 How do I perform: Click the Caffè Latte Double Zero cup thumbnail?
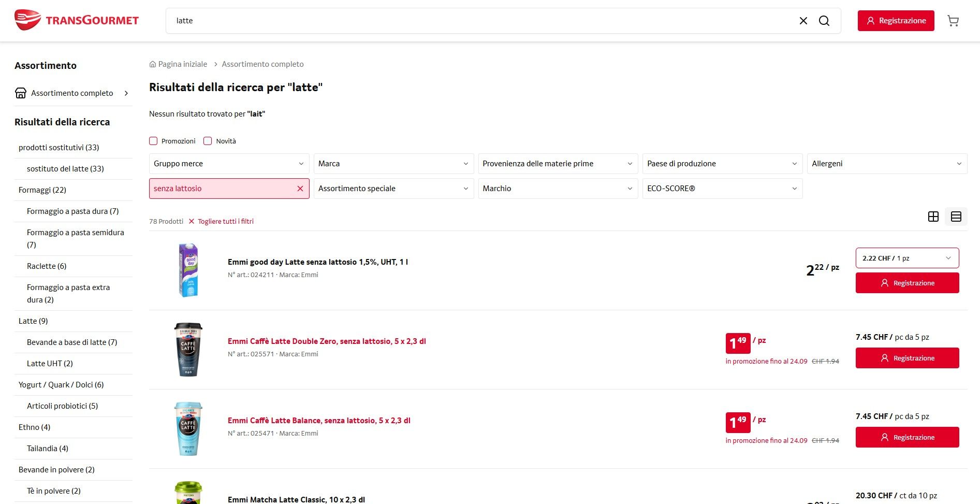pos(188,350)
